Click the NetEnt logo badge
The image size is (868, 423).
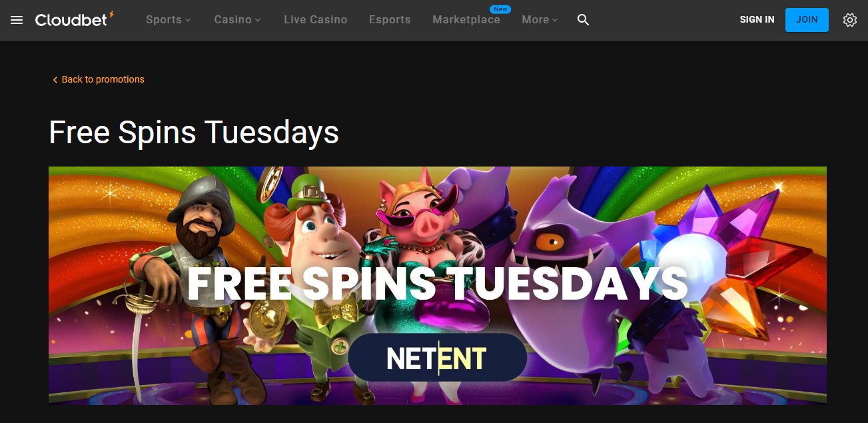(x=437, y=358)
